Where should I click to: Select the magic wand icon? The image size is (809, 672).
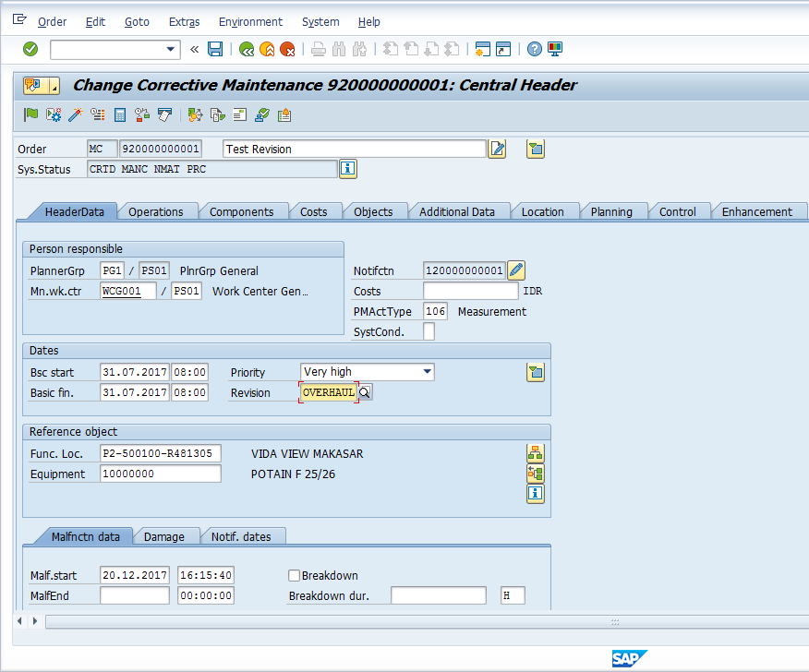(76, 114)
